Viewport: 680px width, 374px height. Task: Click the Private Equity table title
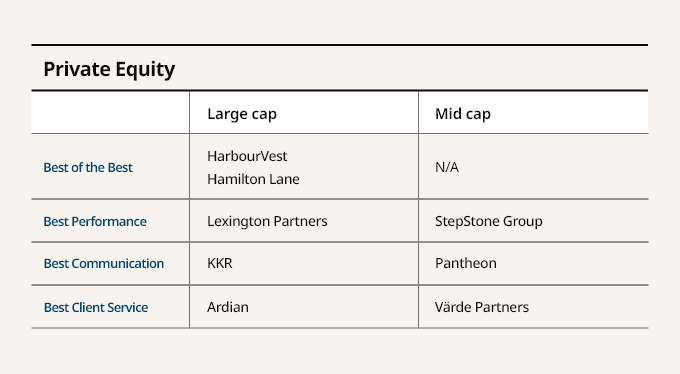click(109, 69)
